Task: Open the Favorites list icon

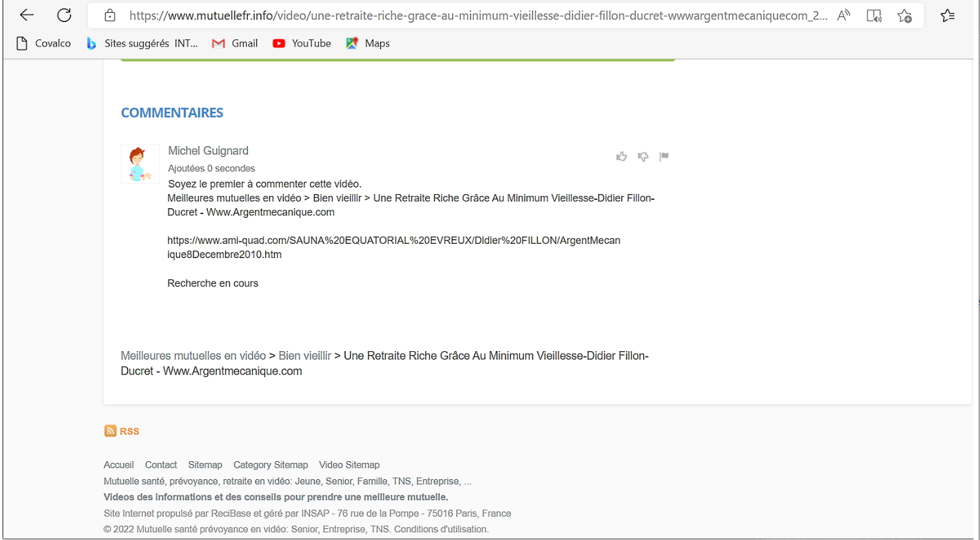Action: (x=948, y=16)
